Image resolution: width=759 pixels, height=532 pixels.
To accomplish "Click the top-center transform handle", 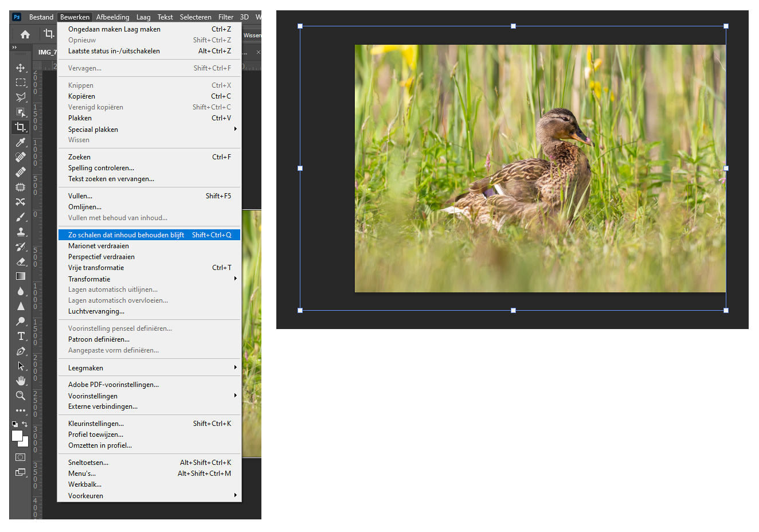I will [x=513, y=26].
